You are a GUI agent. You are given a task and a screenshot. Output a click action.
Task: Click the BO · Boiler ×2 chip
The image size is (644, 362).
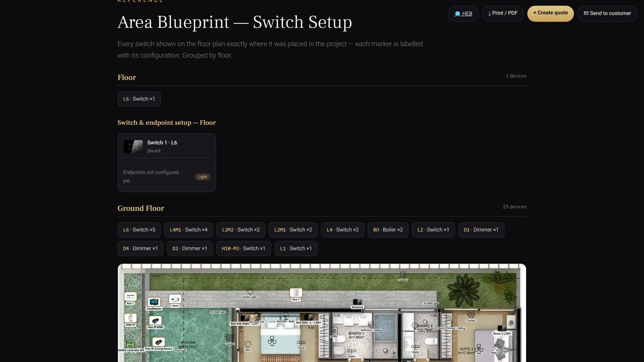pos(388,230)
